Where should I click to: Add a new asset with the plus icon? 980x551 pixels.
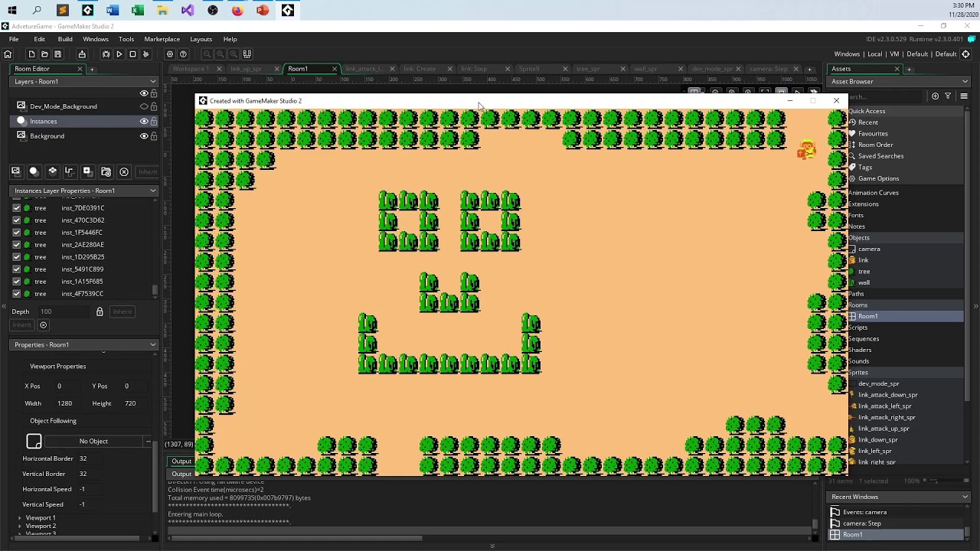(935, 96)
